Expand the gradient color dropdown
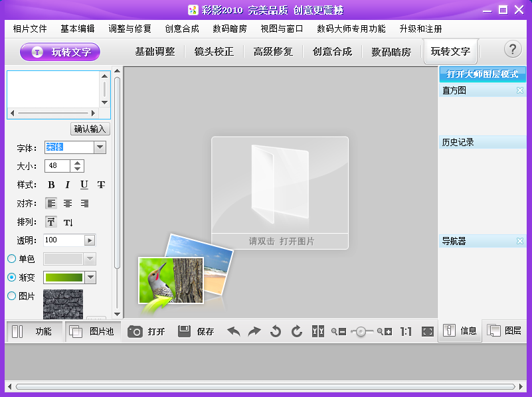The image size is (532, 397). click(x=90, y=278)
